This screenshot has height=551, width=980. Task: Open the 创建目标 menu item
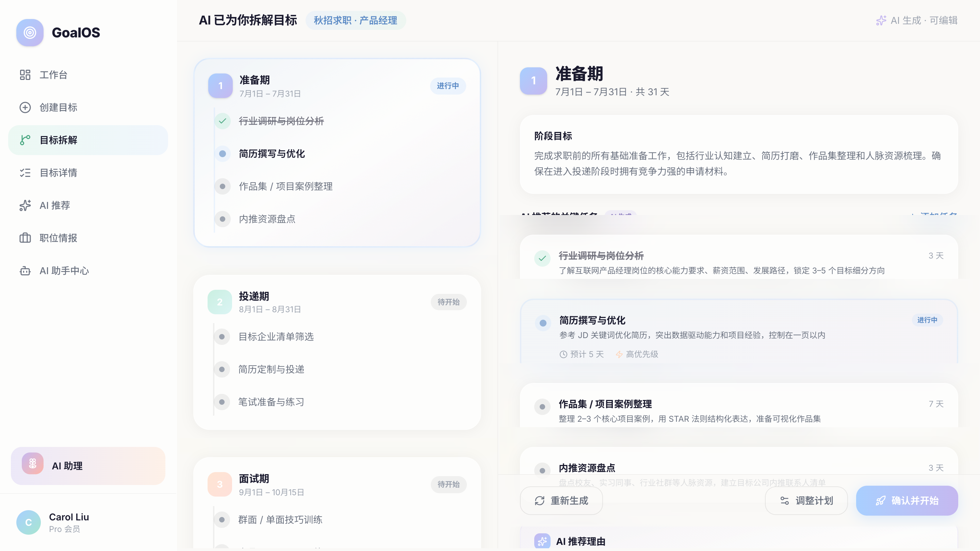[x=88, y=107]
